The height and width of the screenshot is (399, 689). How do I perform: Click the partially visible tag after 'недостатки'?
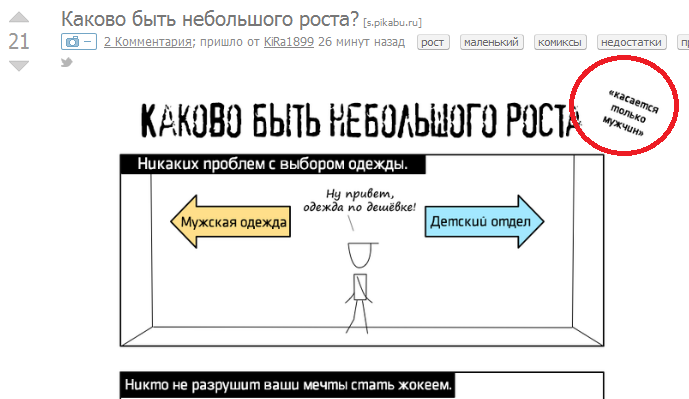(x=683, y=42)
